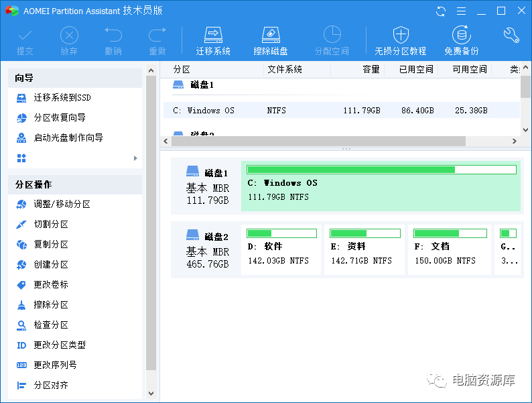Viewport: 532px width, 403px height.
Task: Click the 文件系统 column header
Action: click(x=285, y=70)
